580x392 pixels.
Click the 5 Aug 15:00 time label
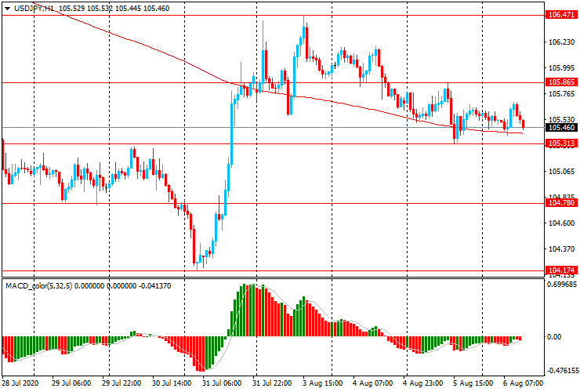[x=473, y=383]
